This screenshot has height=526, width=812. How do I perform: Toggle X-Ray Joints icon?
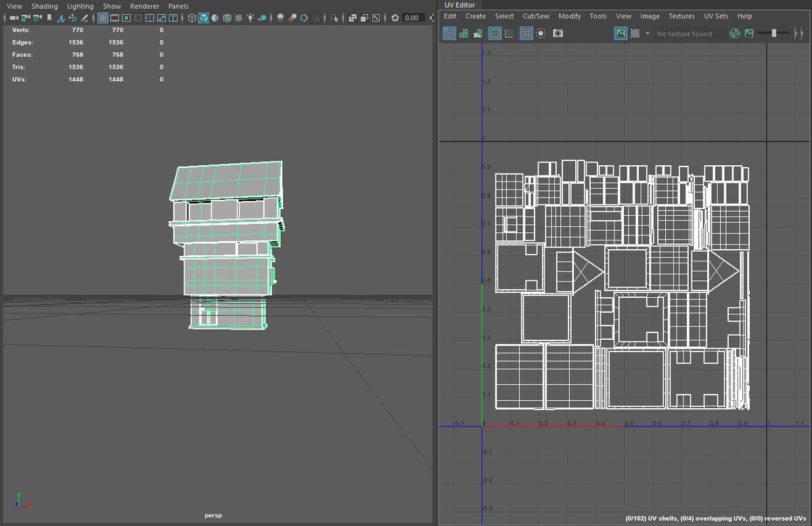pyautogui.click(x=376, y=18)
